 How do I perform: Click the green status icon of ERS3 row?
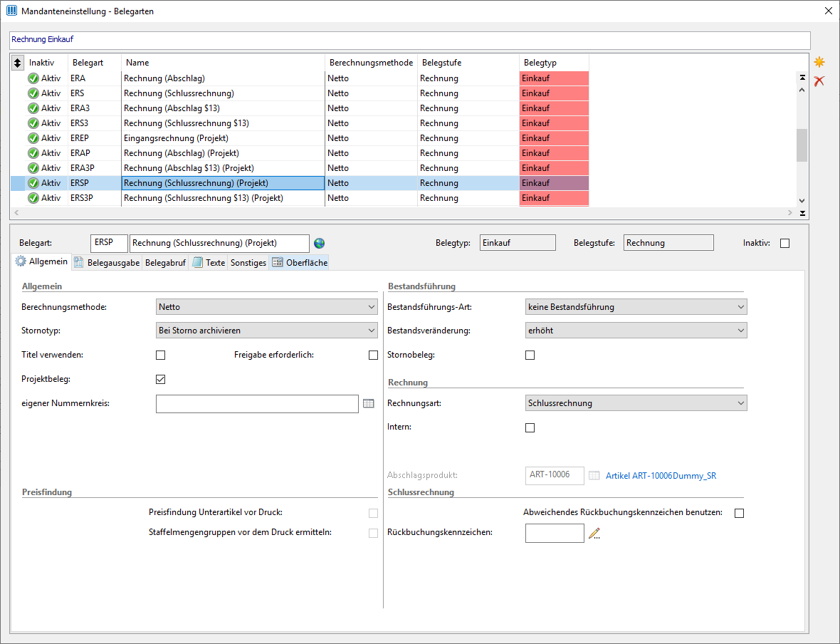tap(33, 123)
